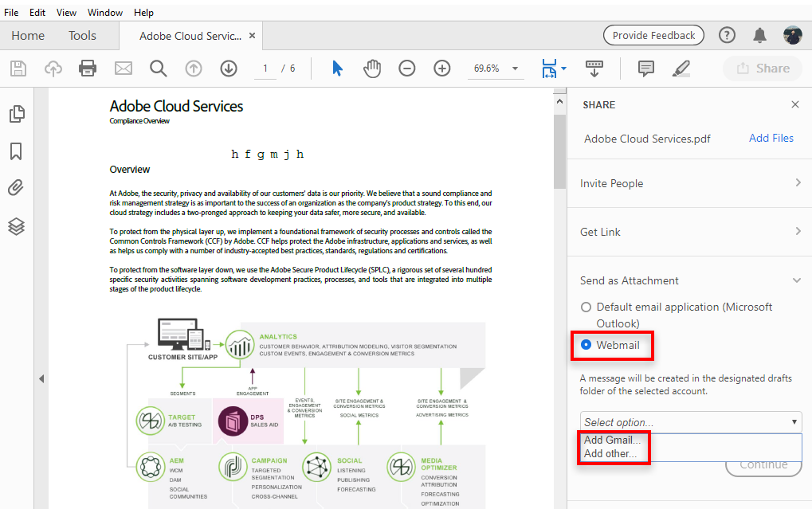
Task: Open the zoom percentage dropdown
Action: (515, 69)
